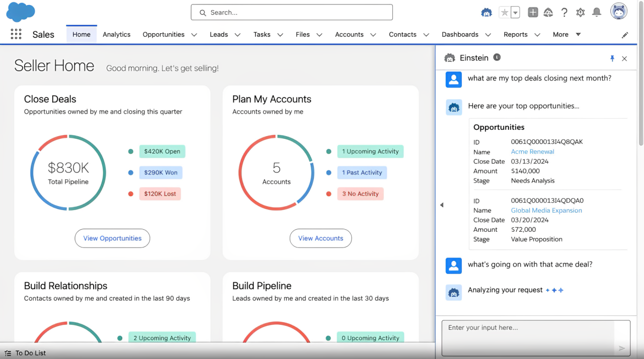644x359 pixels.
Task: Open the Analytics tab
Action: point(117,34)
